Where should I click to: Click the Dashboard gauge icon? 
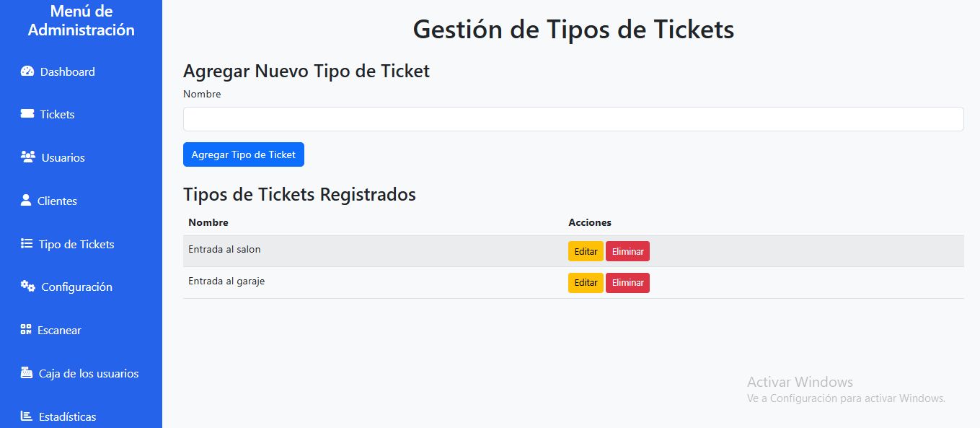coord(27,71)
